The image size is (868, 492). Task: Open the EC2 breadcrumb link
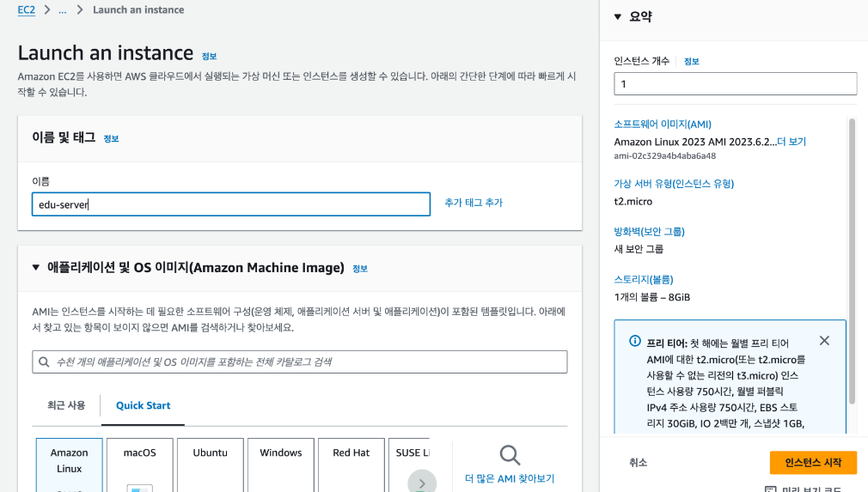point(26,10)
